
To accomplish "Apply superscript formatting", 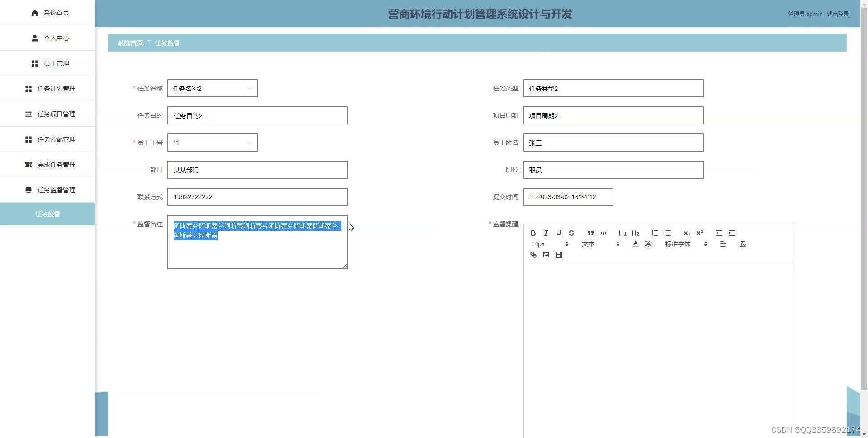I will 699,233.
